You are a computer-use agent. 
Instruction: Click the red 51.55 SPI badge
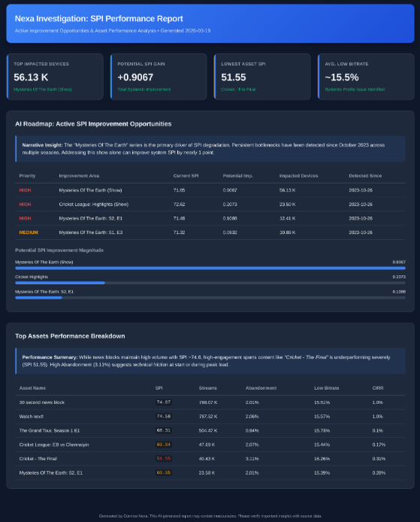pyautogui.click(x=164, y=458)
